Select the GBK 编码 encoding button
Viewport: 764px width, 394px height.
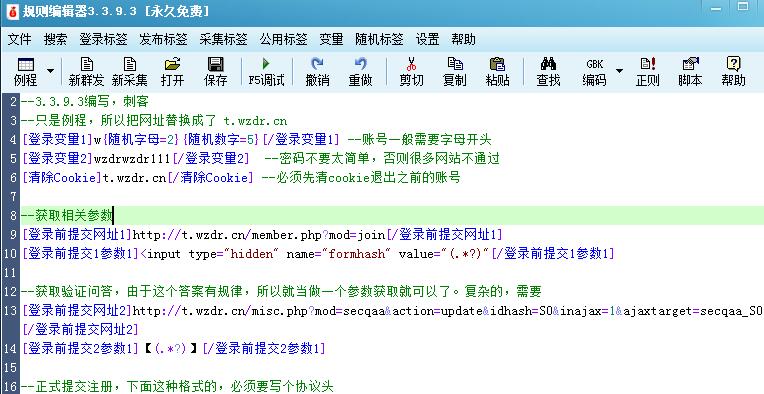pos(594,72)
